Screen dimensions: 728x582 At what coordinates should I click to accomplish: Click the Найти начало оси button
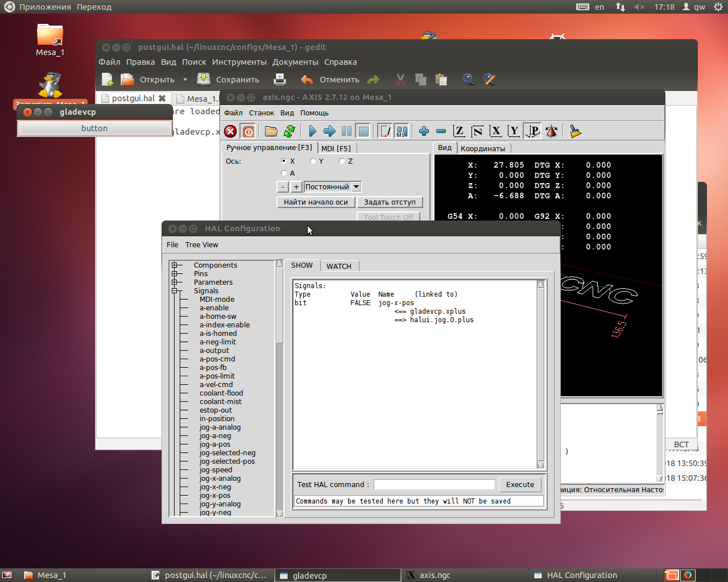pyautogui.click(x=316, y=202)
